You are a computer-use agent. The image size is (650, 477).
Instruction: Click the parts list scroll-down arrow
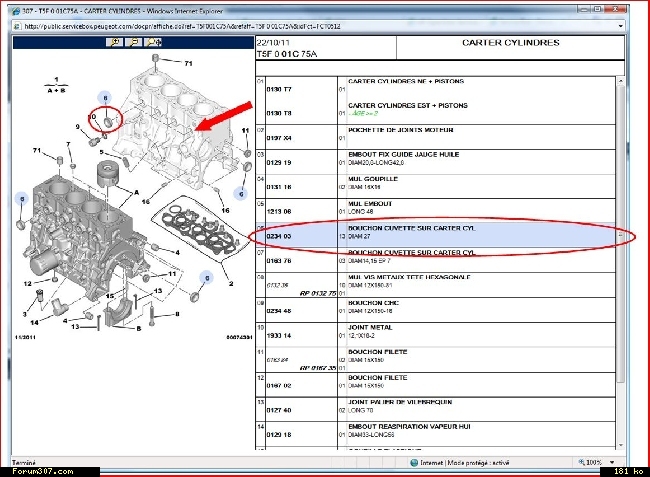coord(621,445)
